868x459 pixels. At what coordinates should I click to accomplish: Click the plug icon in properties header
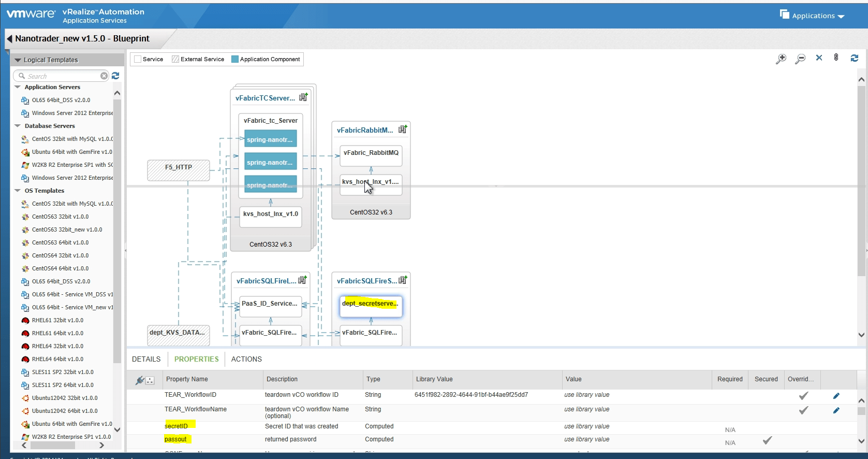(139, 380)
